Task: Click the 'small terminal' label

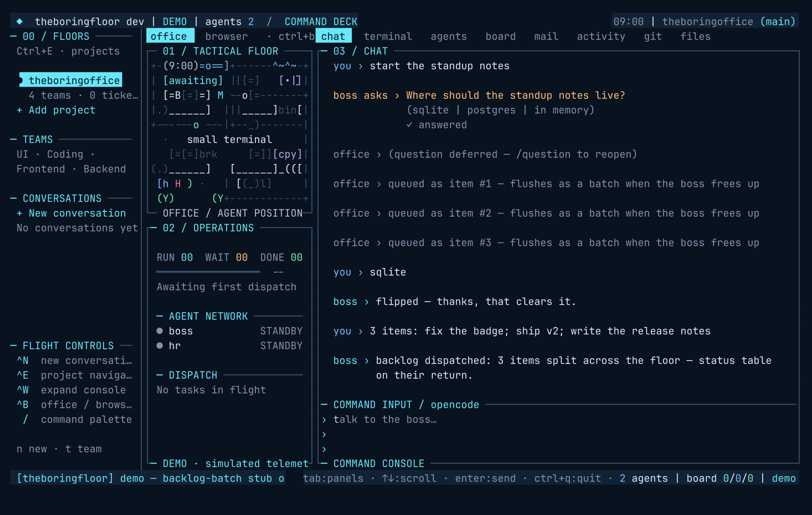Action: (230, 140)
